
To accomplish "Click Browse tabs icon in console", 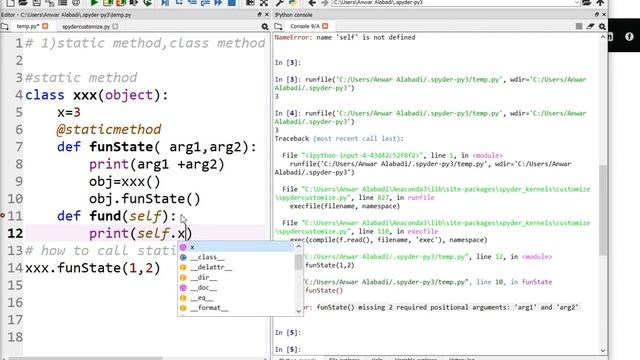I will (278, 27).
